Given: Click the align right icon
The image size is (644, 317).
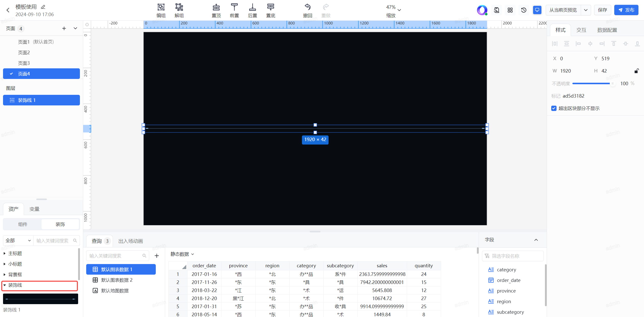Looking at the screenshot, I should pyautogui.click(x=602, y=44).
